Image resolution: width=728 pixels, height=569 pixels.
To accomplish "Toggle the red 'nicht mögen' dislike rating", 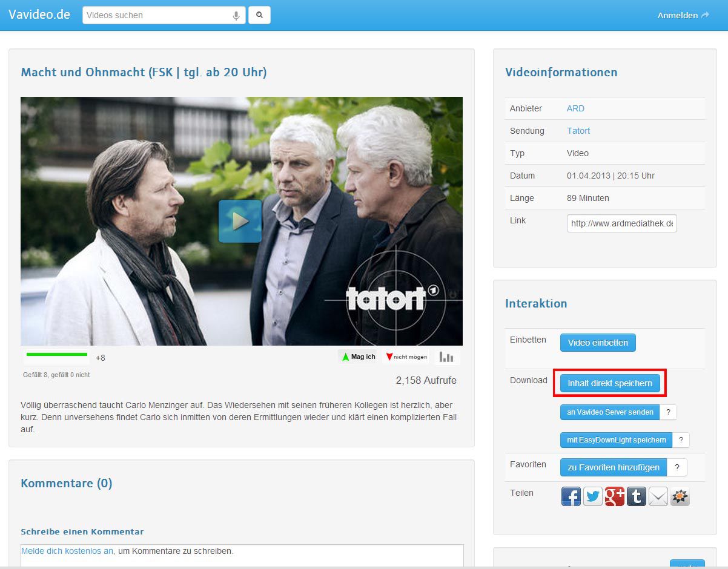I will click(x=405, y=357).
